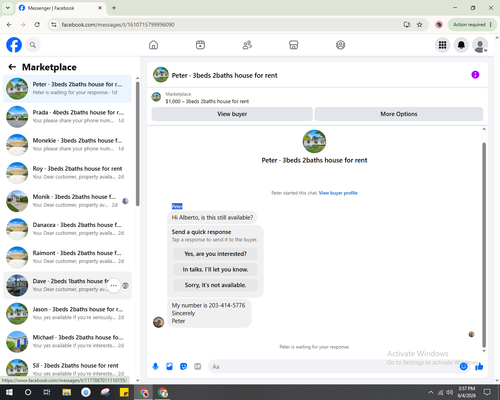
Task: Click the back arrow beside Marketplace
Action: point(12,67)
